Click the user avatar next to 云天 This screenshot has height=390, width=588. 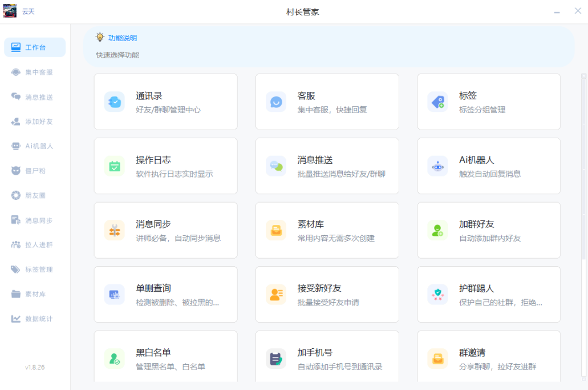point(10,11)
